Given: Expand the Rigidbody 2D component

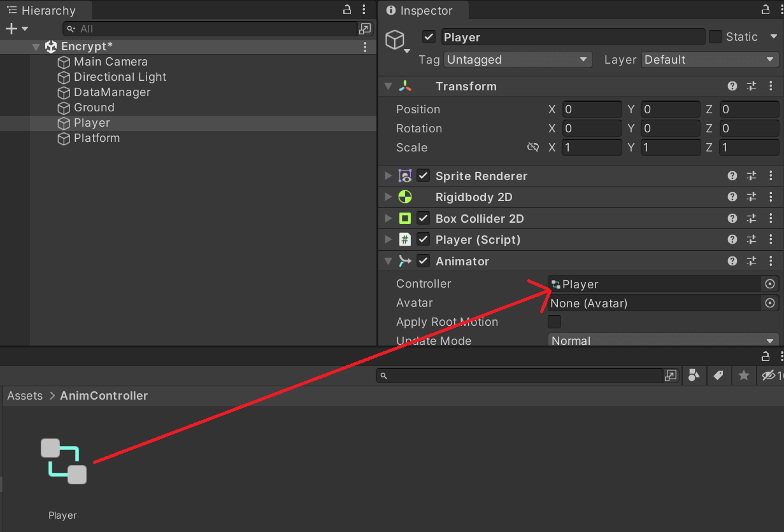Looking at the screenshot, I should click(x=388, y=197).
